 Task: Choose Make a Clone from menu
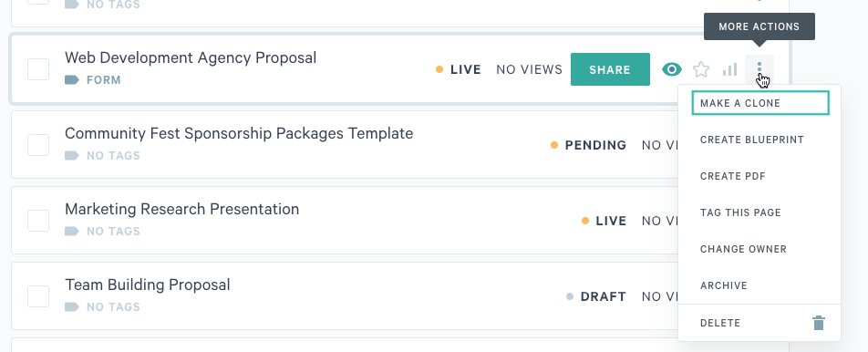coord(760,103)
